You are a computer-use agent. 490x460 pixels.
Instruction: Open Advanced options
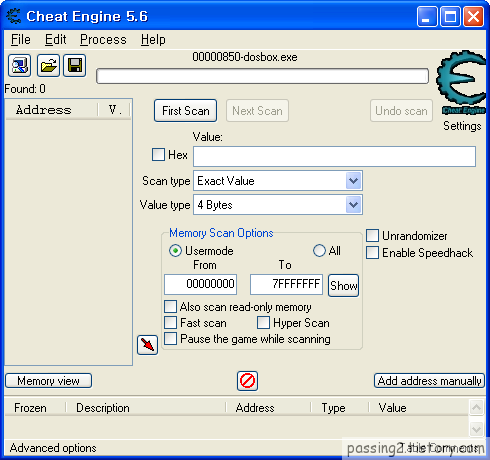click(53, 448)
